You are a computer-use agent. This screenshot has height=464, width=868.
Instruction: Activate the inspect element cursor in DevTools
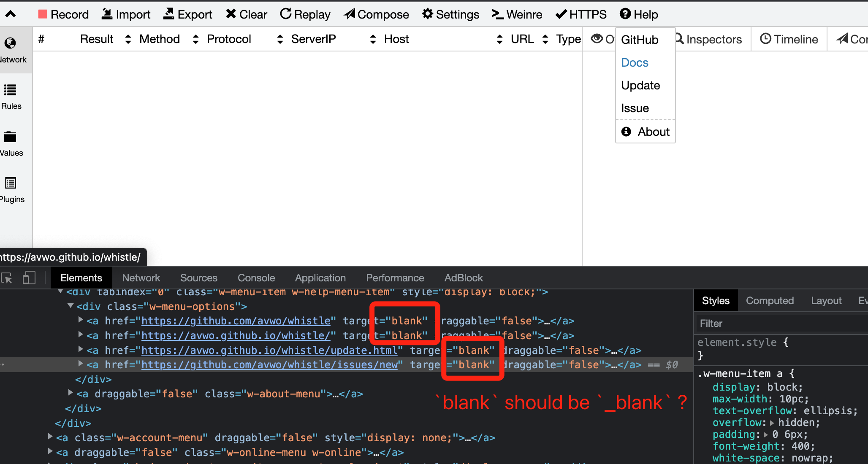(x=7, y=278)
